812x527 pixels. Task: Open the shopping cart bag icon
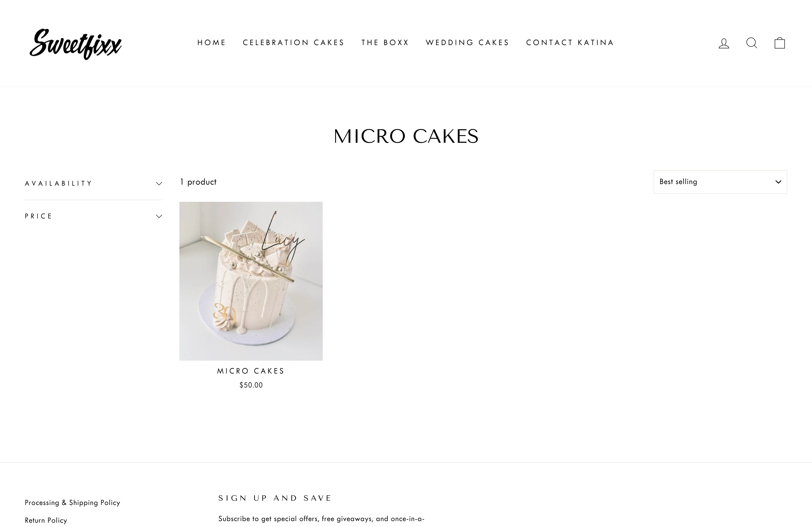(780, 43)
